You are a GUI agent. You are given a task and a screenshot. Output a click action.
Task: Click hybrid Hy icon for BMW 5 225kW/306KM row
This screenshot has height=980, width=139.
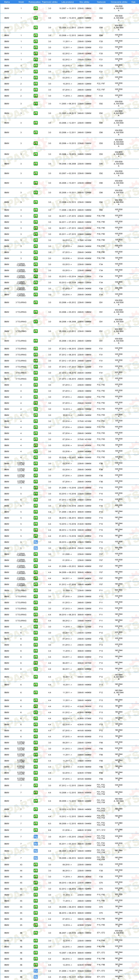[35, 542]
